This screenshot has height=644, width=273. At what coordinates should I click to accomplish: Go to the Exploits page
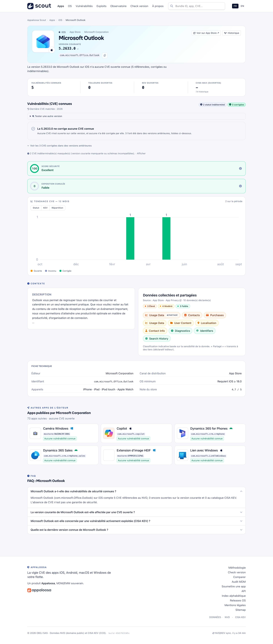point(101,6)
